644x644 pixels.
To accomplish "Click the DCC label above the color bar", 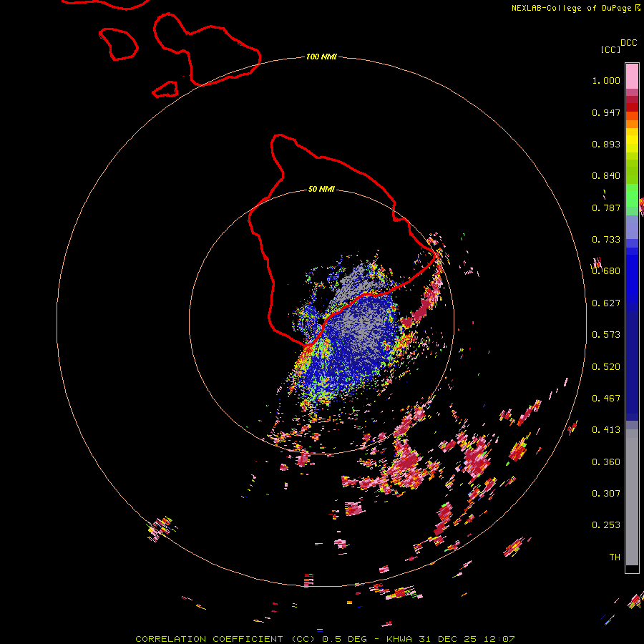I will [629, 43].
